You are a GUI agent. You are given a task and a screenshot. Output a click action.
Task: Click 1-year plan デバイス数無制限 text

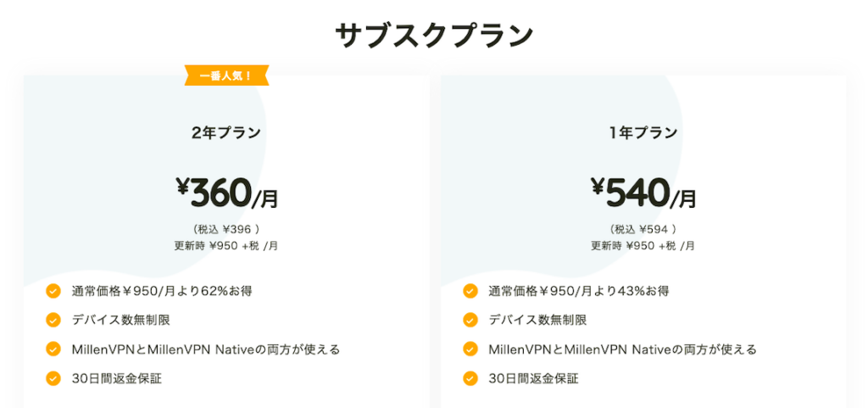click(537, 320)
